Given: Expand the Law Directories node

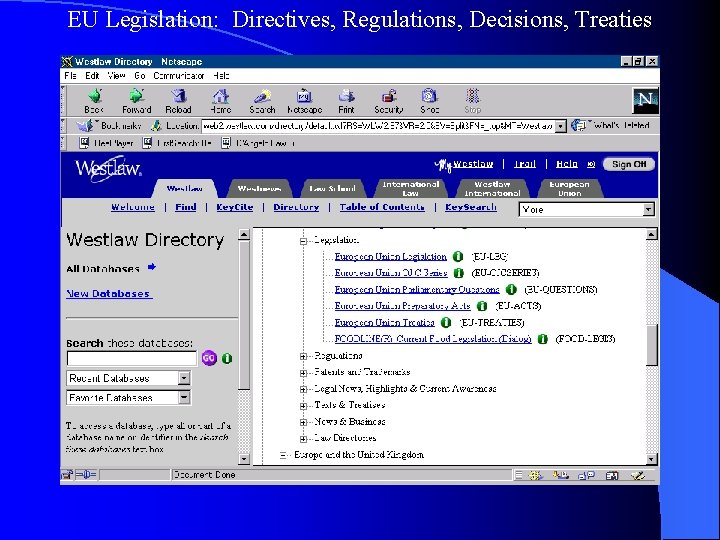Looking at the screenshot, I should (x=303, y=439).
